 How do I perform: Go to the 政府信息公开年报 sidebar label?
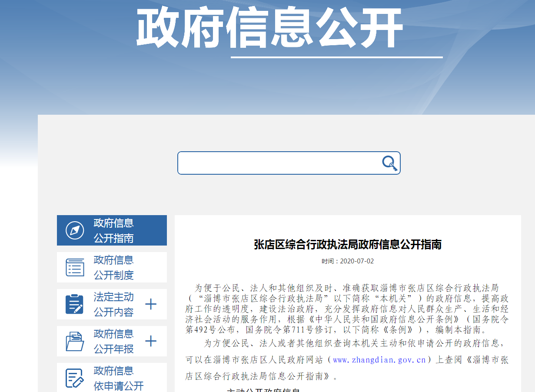(x=113, y=342)
